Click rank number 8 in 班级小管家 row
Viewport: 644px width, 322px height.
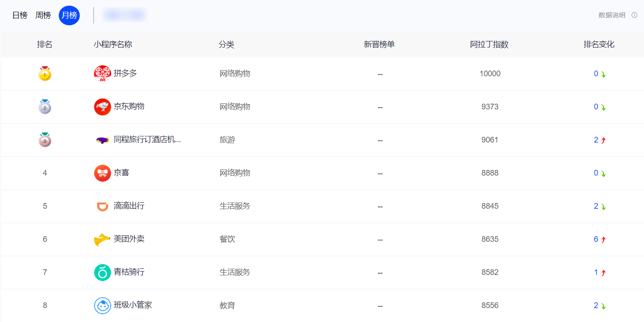point(45,305)
